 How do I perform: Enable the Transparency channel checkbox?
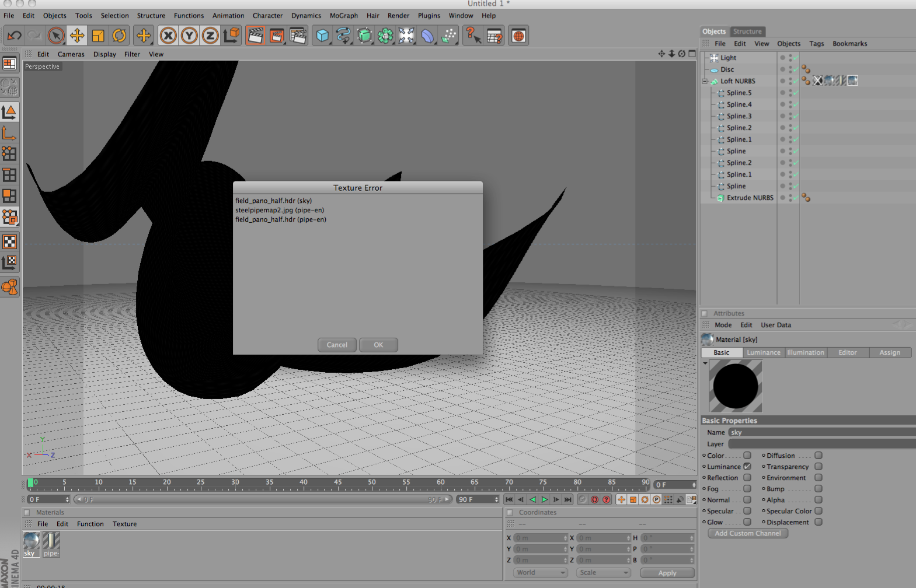pyautogui.click(x=819, y=467)
